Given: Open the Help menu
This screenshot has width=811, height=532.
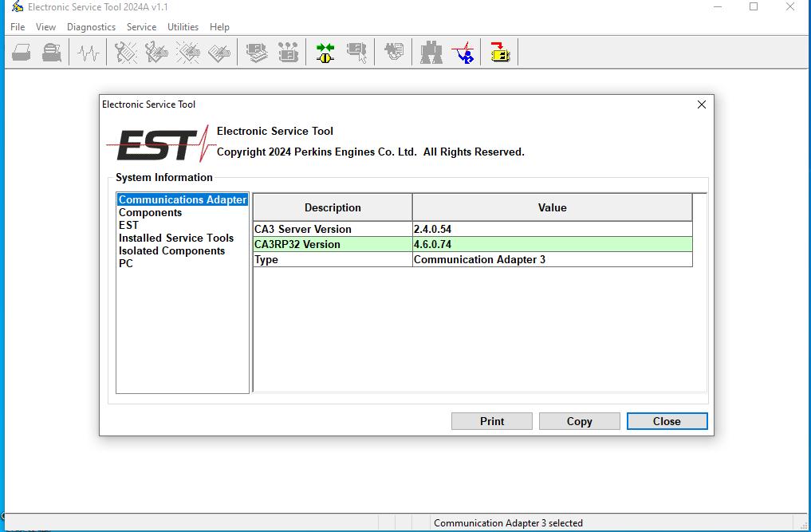Looking at the screenshot, I should tap(219, 27).
